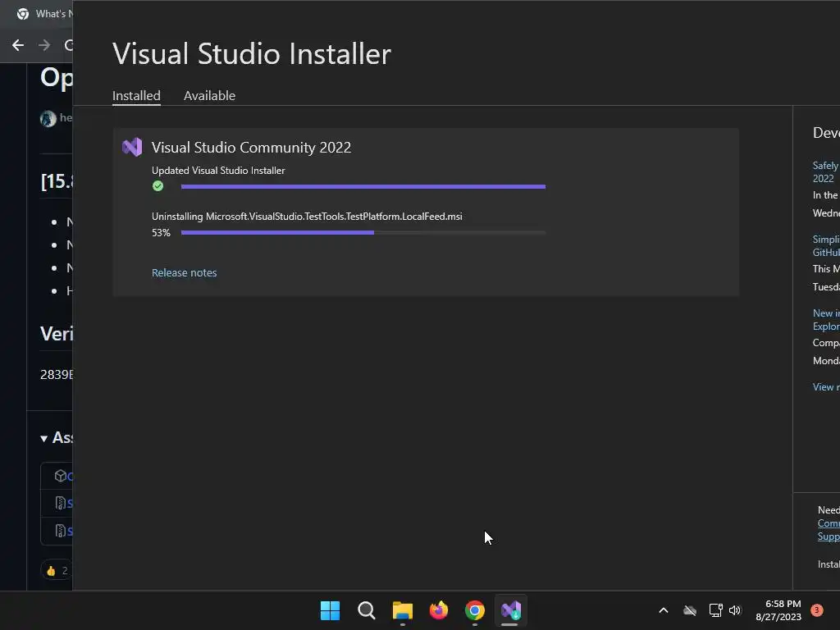840x630 pixels.
Task: Open the Safely news link in sidebar
Action: [x=825, y=172]
